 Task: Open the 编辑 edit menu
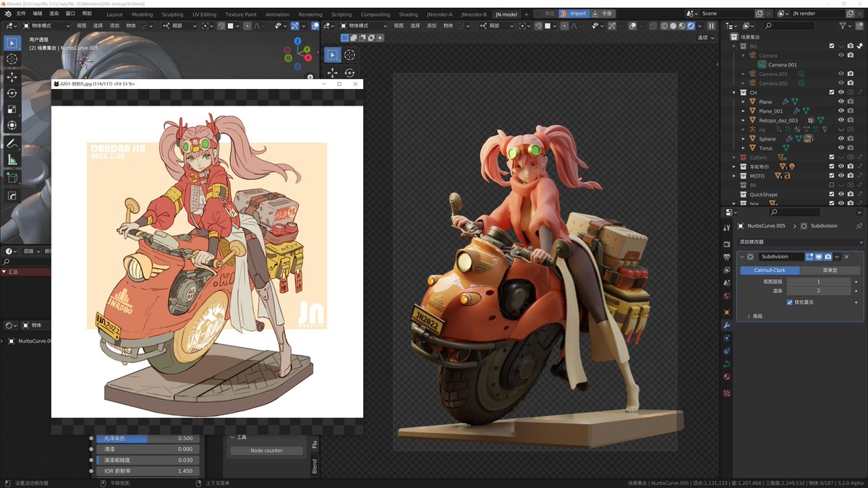point(37,14)
